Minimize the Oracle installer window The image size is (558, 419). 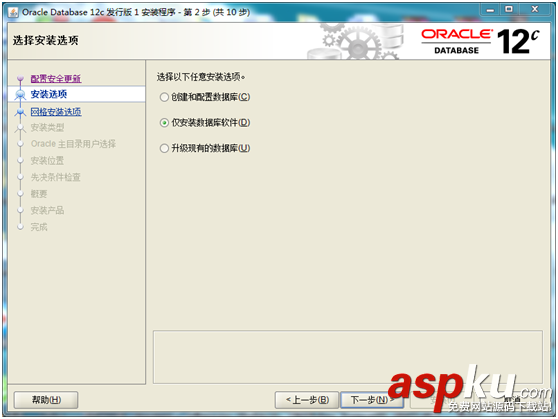pyautogui.click(x=490, y=10)
